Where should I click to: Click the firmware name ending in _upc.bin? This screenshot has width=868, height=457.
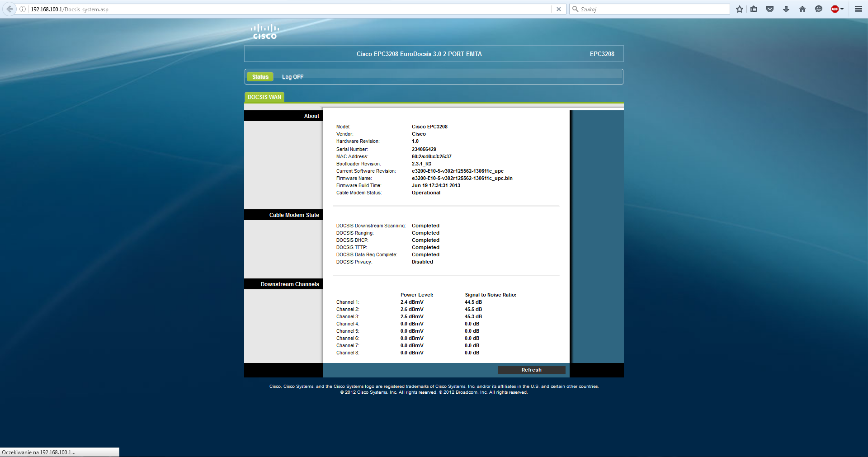point(462,179)
